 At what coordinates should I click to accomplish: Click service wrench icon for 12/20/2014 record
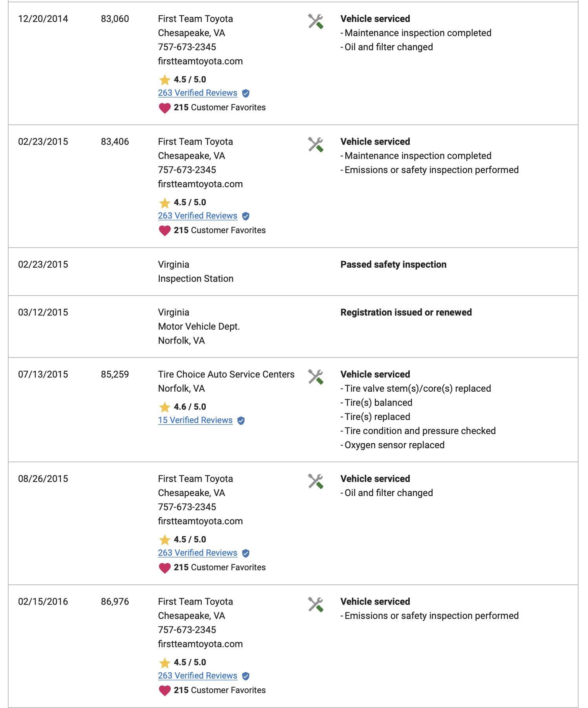[316, 22]
